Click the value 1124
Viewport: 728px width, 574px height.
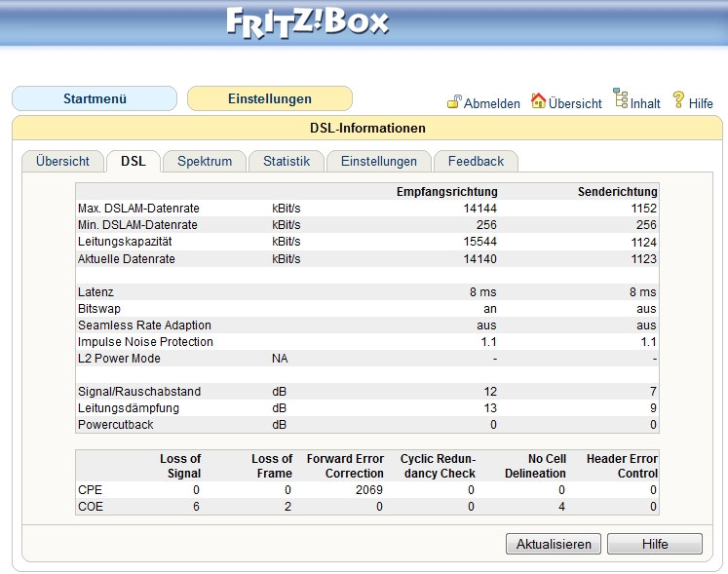point(643,243)
